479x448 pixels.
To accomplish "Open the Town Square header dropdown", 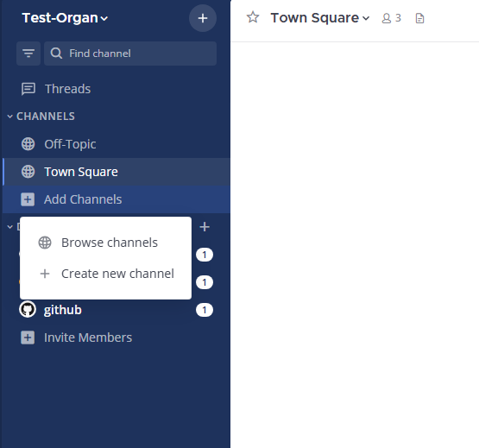I will click(x=320, y=18).
